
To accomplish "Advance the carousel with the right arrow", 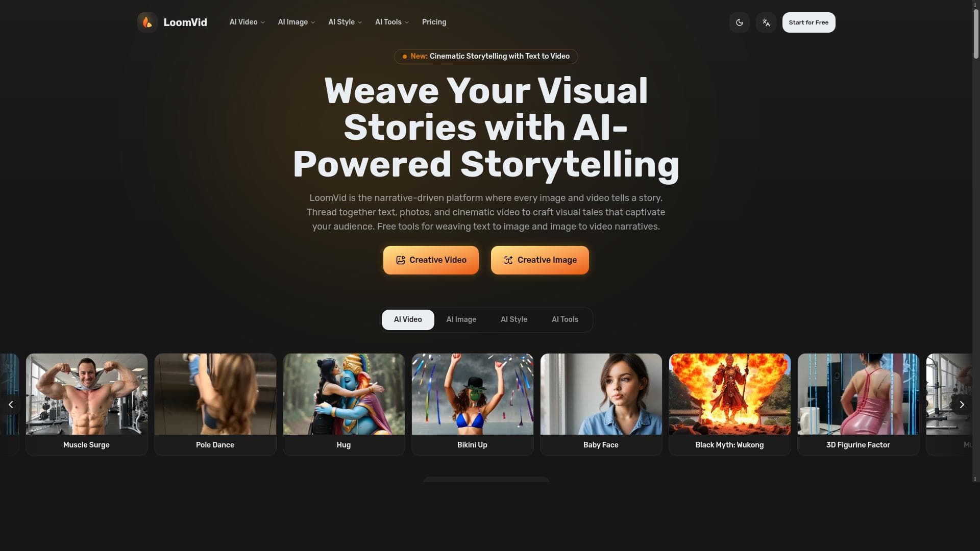I will 962,405.
